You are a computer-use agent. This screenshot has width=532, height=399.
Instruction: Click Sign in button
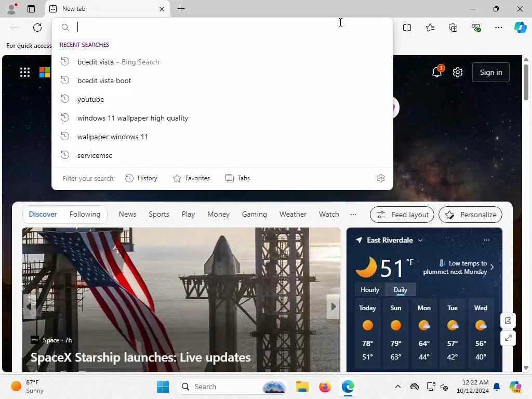coord(490,72)
